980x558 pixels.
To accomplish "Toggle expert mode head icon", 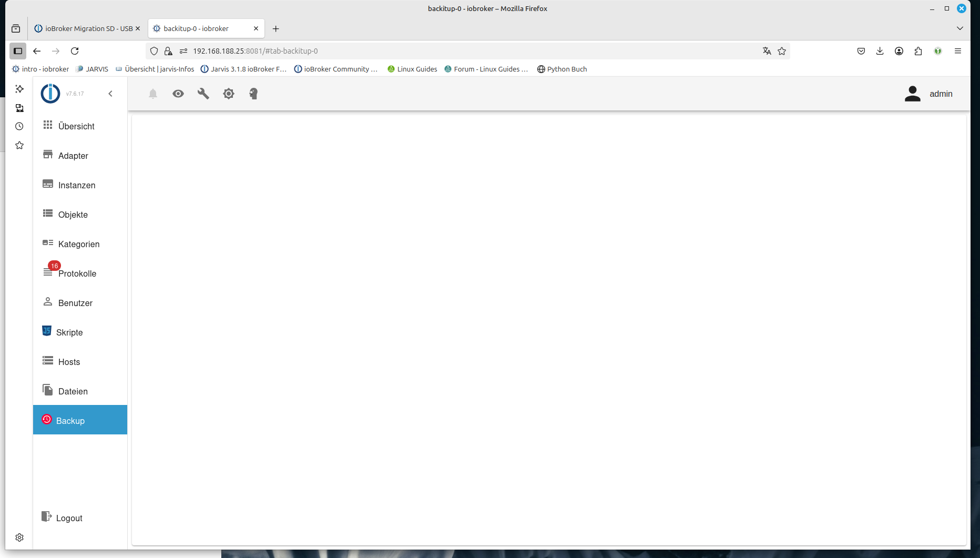I will (253, 94).
